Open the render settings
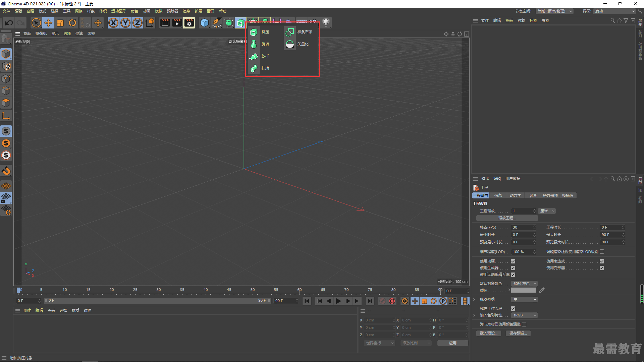The image size is (644, 362). (x=189, y=23)
